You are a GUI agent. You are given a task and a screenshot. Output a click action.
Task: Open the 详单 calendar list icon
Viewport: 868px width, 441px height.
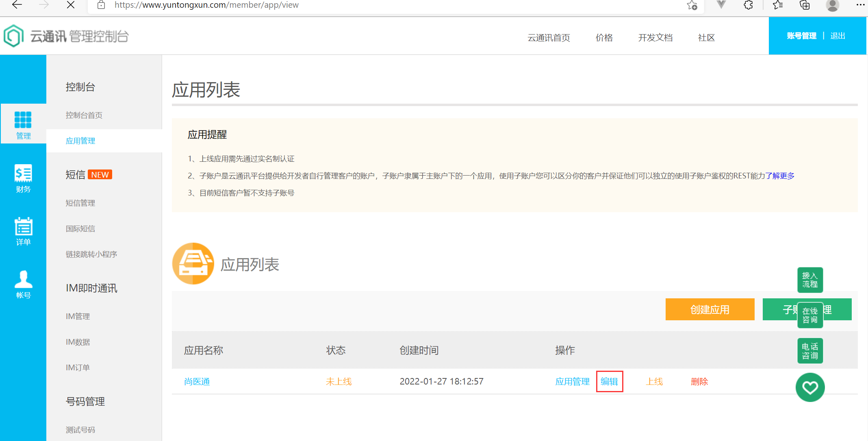(23, 226)
